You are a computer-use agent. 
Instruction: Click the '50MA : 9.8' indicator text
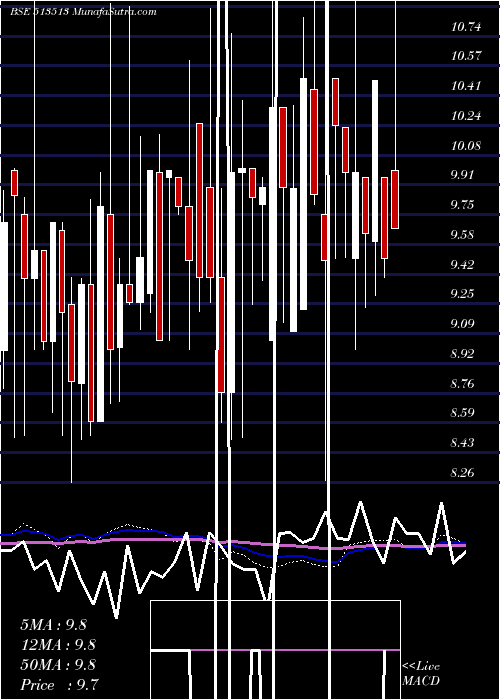(x=58, y=665)
